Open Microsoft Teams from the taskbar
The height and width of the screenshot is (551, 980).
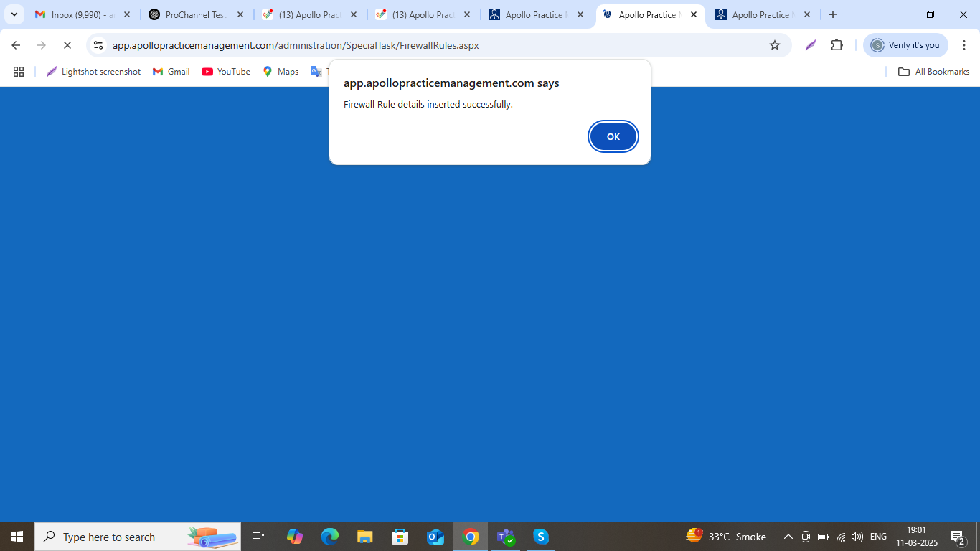click(x=506, y=537)
